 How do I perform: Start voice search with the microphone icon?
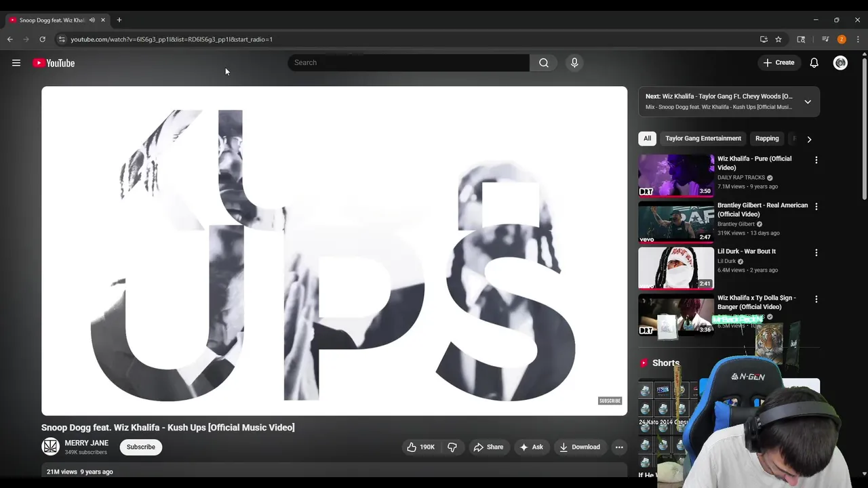(x=574, y=62)
